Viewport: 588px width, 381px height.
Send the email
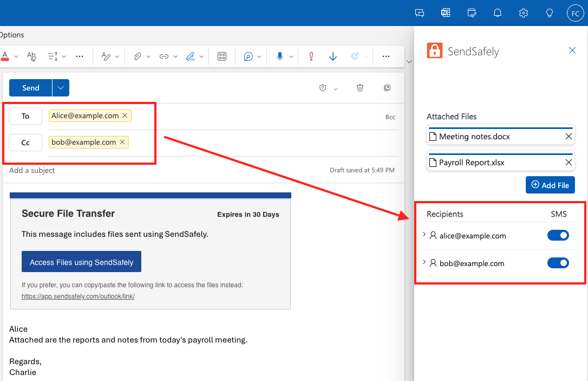click(31, 88)
